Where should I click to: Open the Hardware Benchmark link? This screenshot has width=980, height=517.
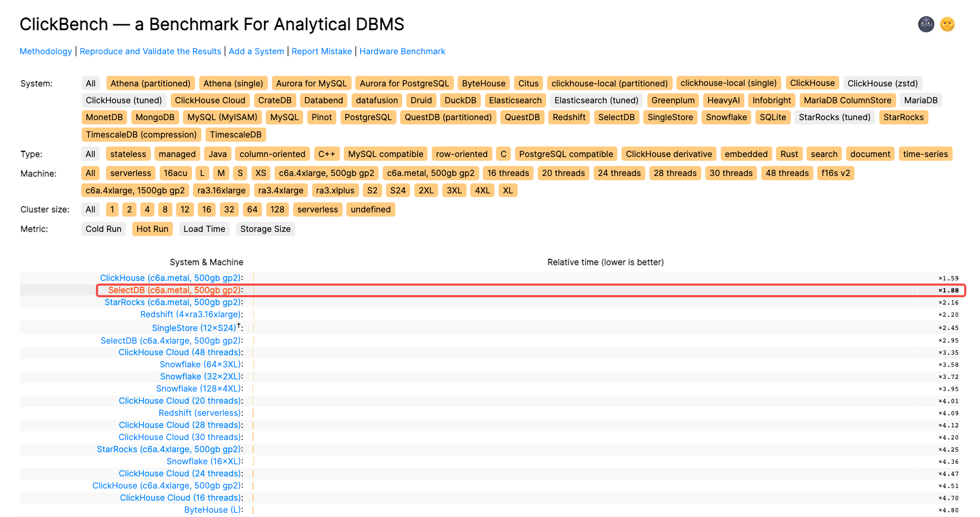(x=402, y=51)
